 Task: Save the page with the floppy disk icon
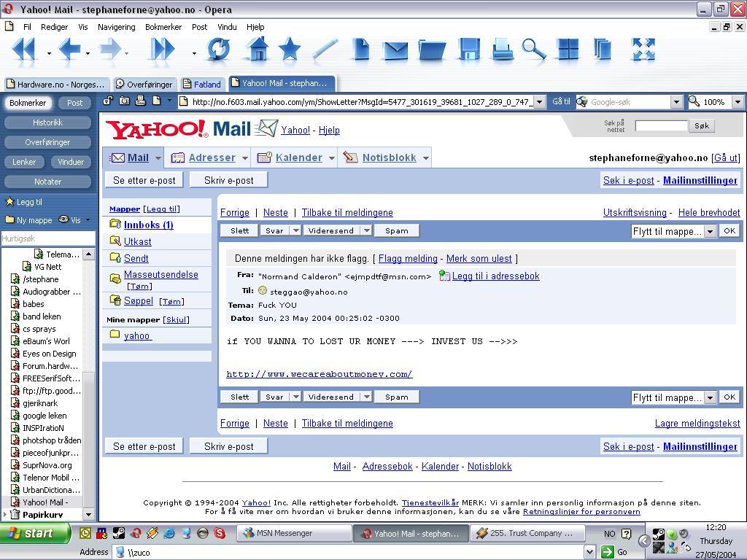tap(469, 50)
